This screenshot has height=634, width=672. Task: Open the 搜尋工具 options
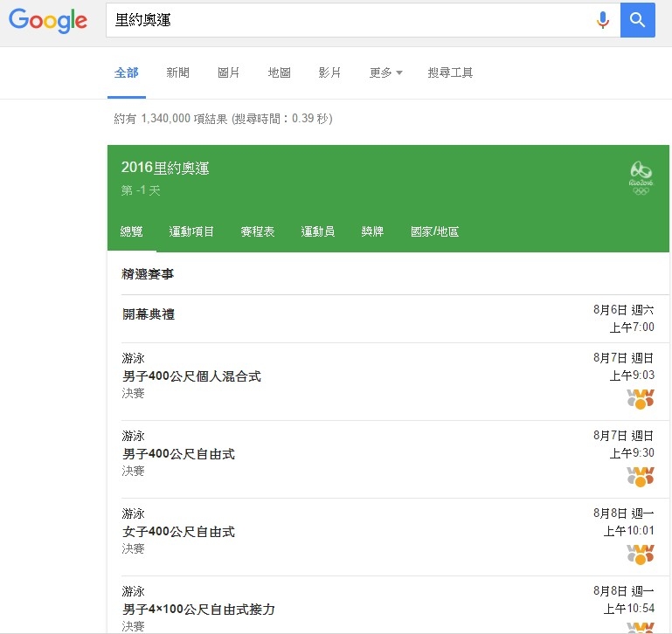click(450, 72)
